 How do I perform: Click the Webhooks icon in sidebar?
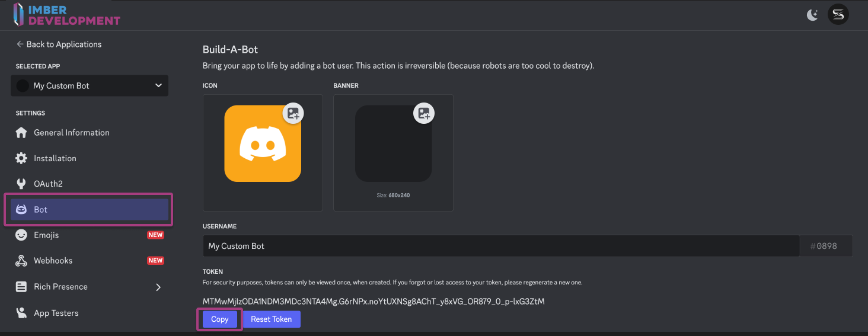point(21,261)
